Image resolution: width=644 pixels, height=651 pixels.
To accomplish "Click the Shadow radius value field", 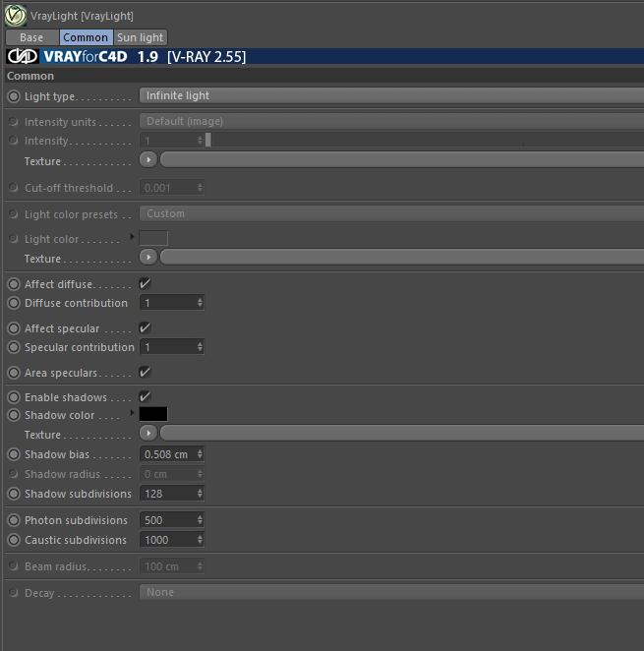I will coord(171,474).
